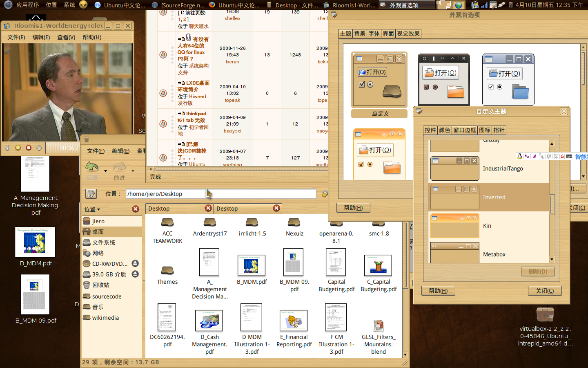Select D_Cash Management.pdf file

pos(209,320)
